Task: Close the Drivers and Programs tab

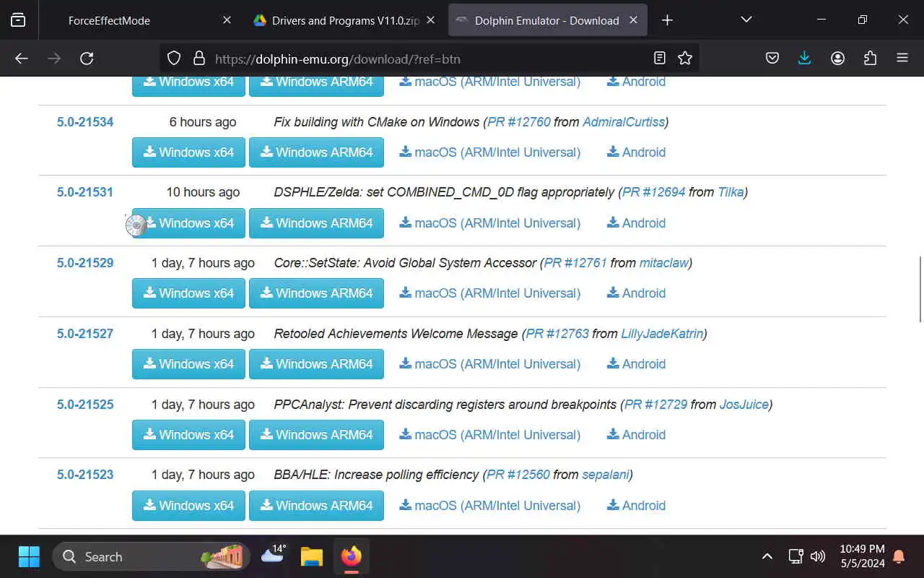Action: tap(430, 20)
